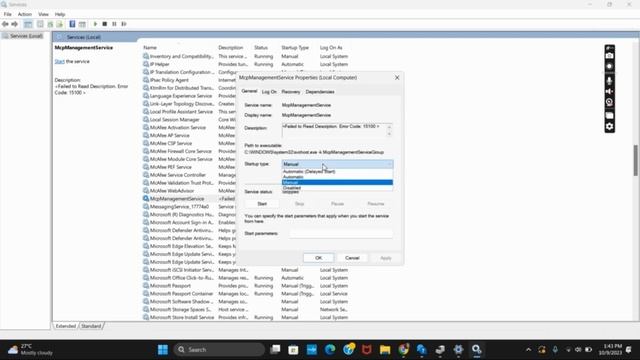The width and height of the screenshot is (640, 360).
Task: Click the Log On As column header
Action: click(331, 48)
